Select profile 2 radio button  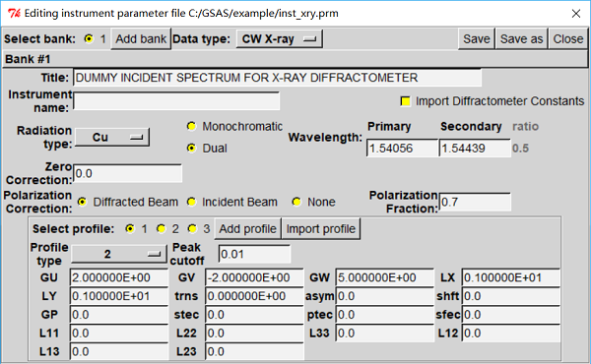pos(162,229)
